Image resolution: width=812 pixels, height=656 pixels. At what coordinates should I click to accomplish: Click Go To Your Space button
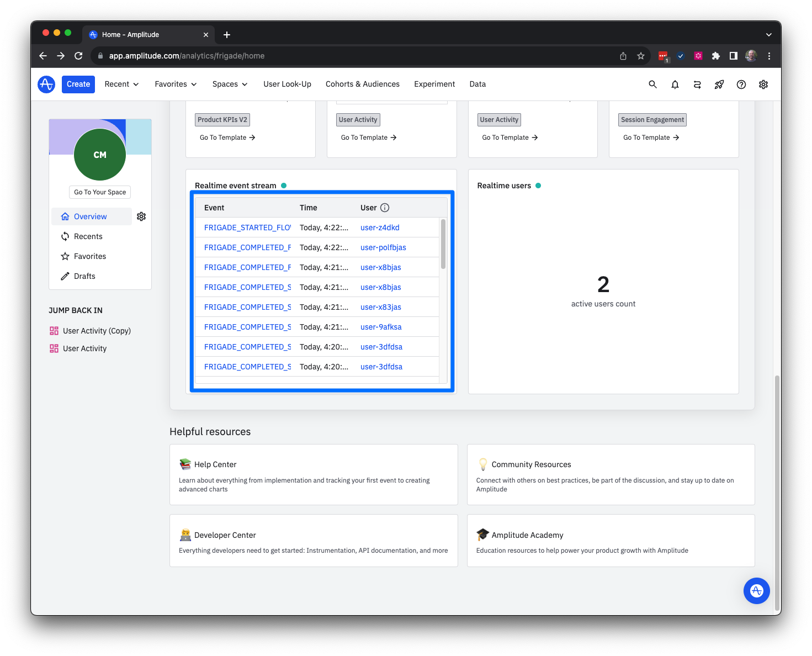(100, 192)
